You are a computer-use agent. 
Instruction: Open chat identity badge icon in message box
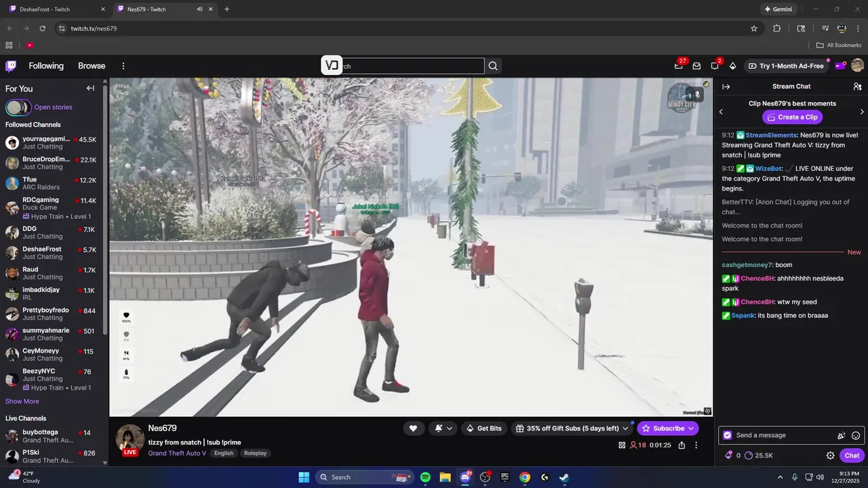pyautogui.click(x=728, y=435)
